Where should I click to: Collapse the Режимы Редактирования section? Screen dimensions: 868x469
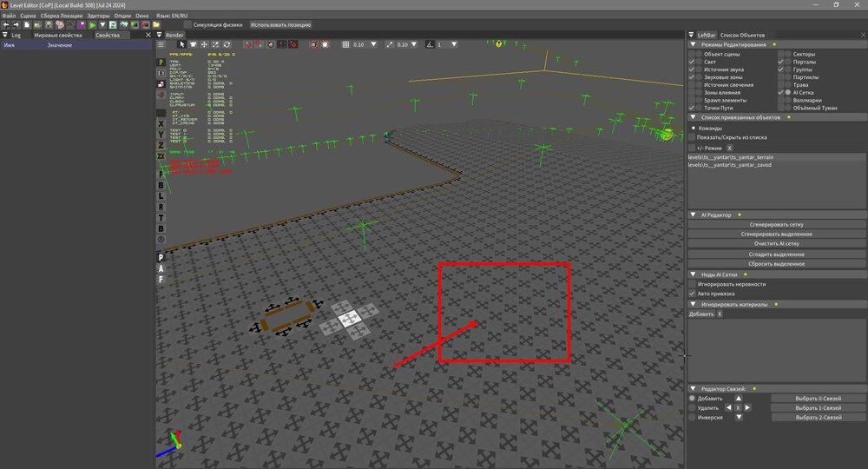(693, 44)
